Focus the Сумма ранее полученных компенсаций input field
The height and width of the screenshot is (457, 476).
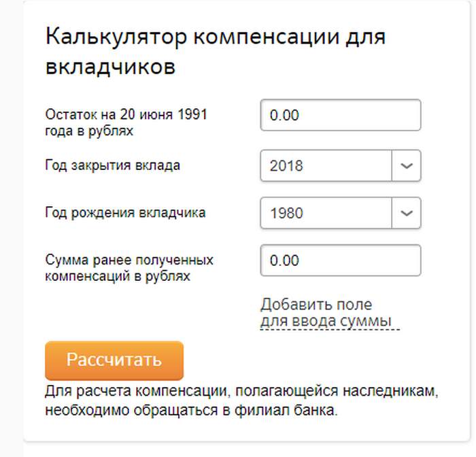pos(340,261)
